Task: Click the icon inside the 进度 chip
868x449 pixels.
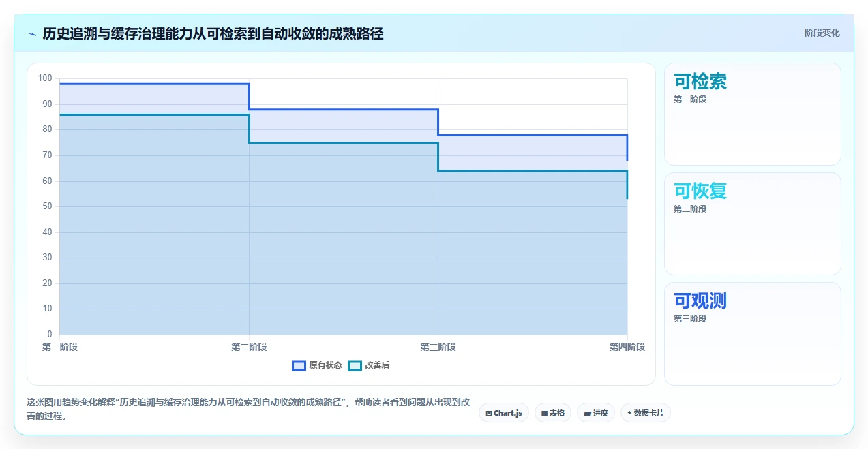Action: tap(587, 413)
